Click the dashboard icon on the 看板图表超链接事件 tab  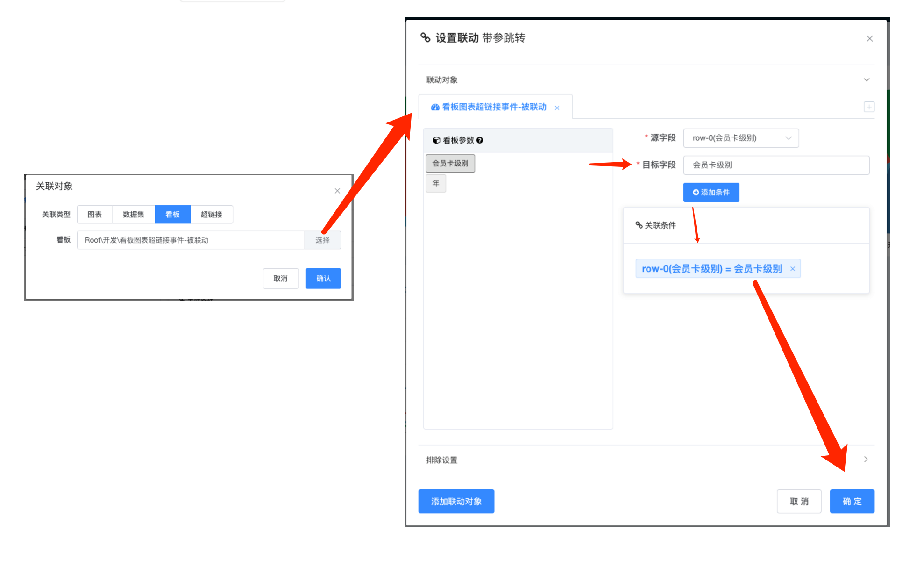click(435, 108)
